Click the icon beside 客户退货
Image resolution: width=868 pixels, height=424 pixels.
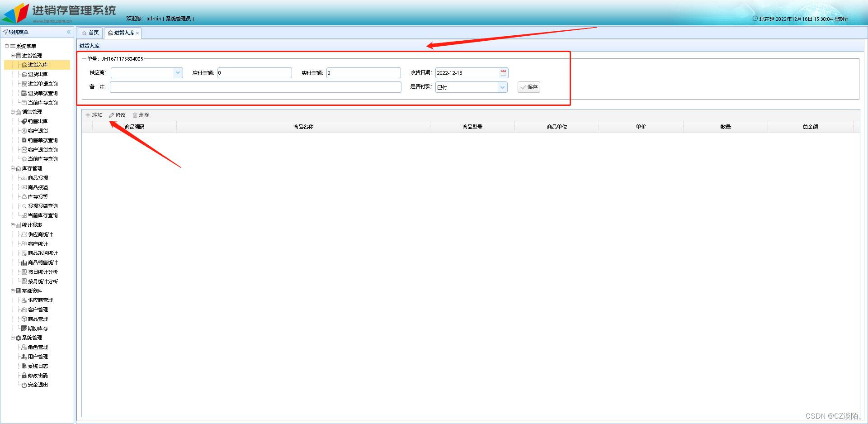tap(24, 131)
